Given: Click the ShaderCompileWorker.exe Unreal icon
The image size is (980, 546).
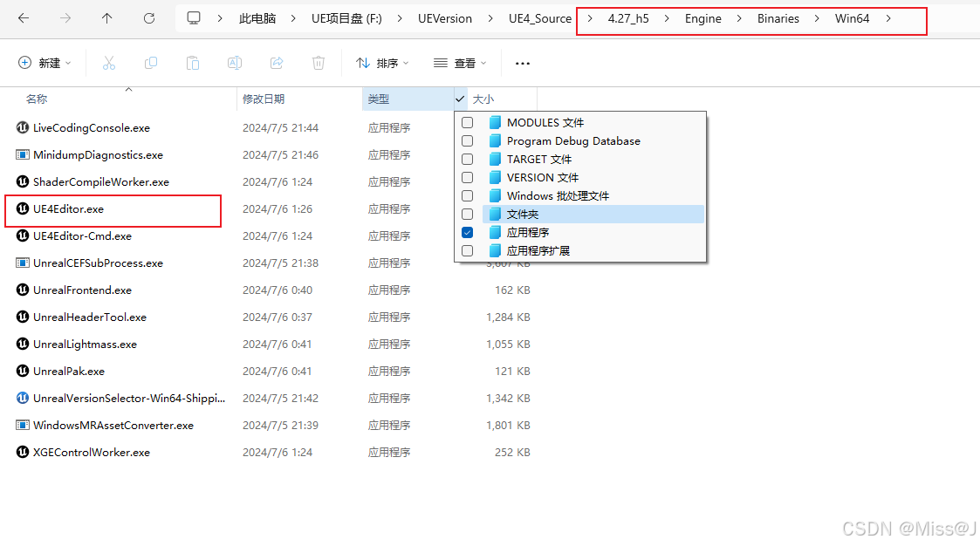Looking at the screenshot, I should [23, 181].
